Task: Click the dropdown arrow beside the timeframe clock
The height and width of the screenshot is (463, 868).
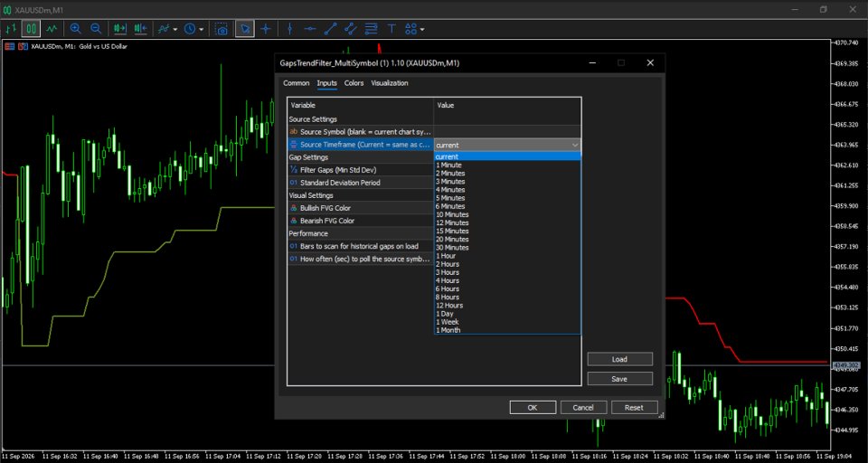Action: 201,29
